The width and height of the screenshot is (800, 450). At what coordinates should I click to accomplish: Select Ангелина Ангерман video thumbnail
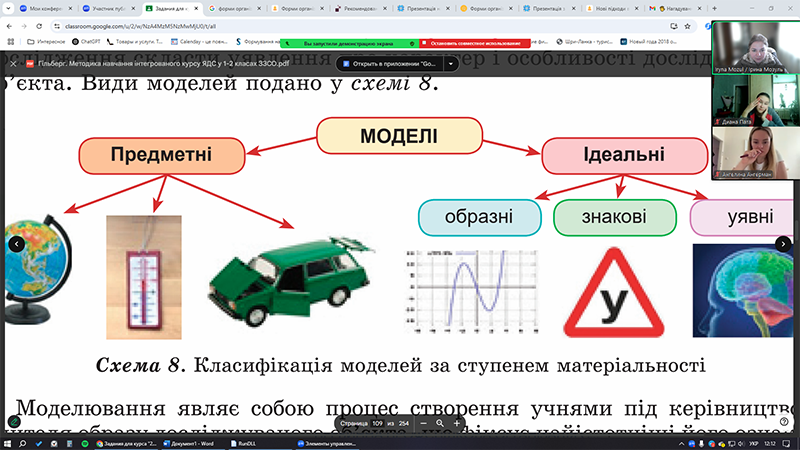[x=756, y=153]
